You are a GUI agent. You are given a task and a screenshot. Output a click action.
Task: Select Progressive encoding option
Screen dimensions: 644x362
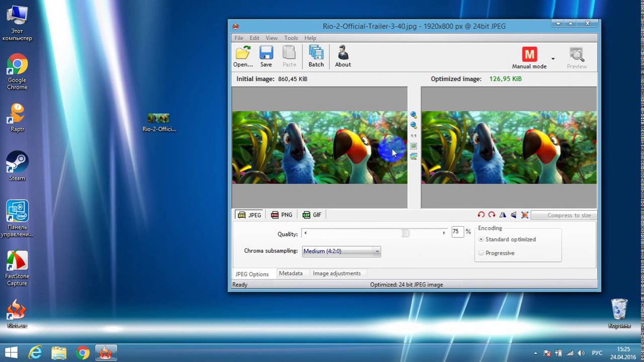point(497,253)
